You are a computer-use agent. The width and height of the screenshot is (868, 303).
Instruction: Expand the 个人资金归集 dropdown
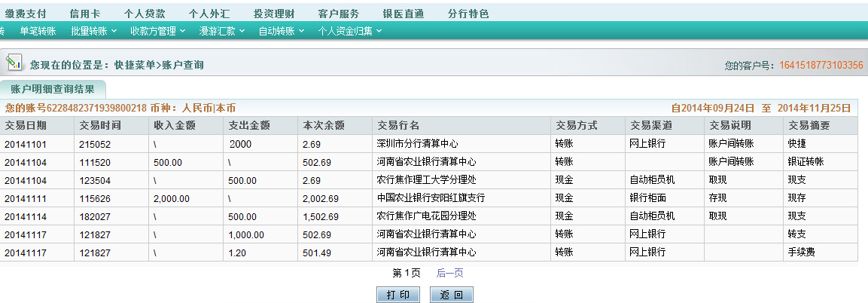tap(350, 31)
